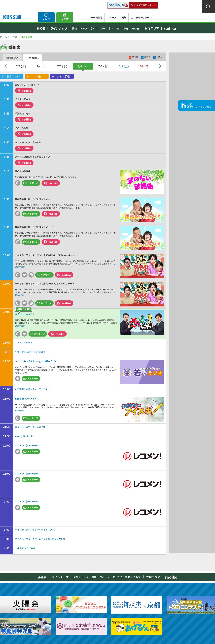Open globe icon for レコメン！(24時〜25時)
Screen dimensions: 215x644
pos(18,508)
